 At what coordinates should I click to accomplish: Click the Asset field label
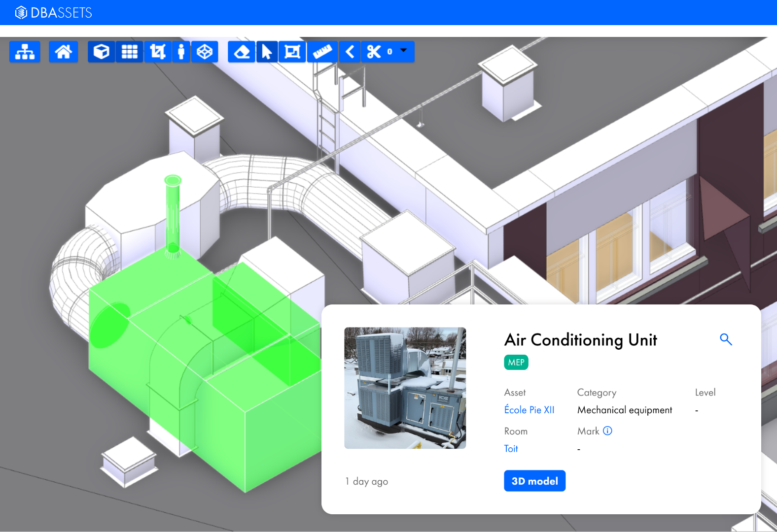(515, 393)
